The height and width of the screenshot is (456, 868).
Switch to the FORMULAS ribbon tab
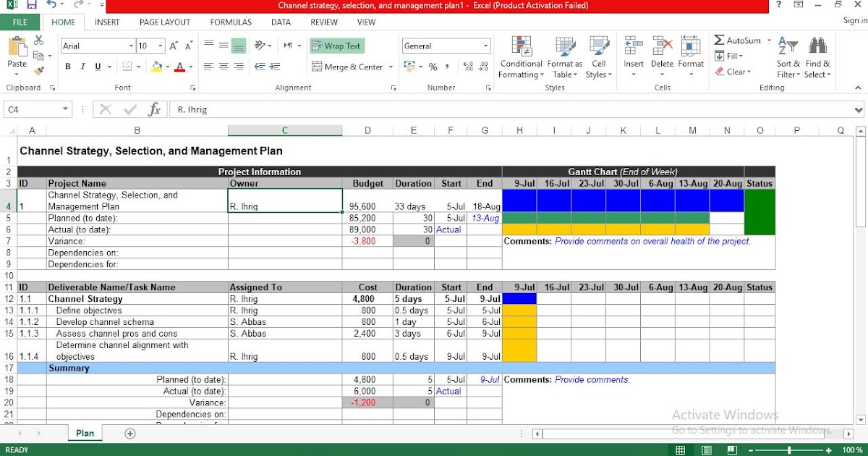[230, 22]
